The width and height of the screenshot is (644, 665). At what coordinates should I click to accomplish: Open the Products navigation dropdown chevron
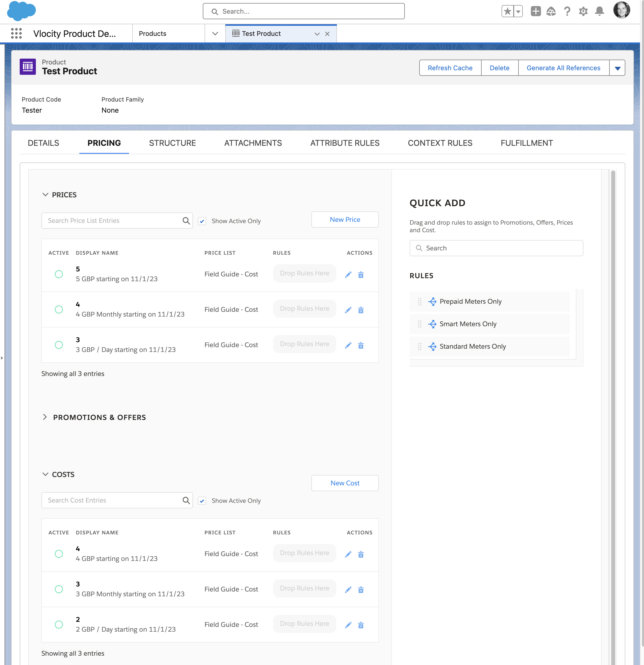(x=215, y=33)
